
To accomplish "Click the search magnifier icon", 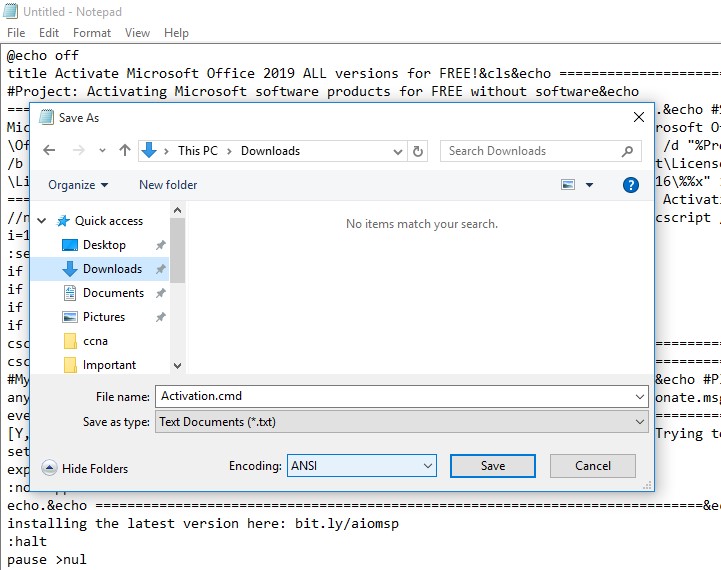I will (x=627, y=151).
